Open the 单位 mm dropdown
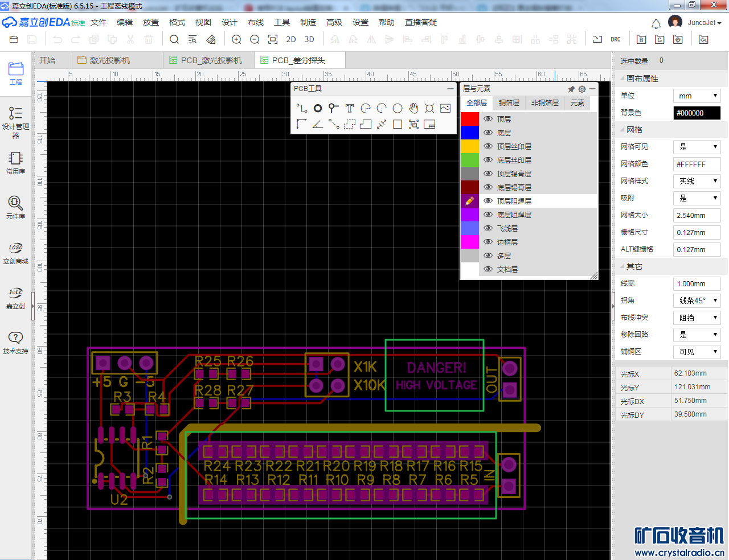 click(697, 96)
